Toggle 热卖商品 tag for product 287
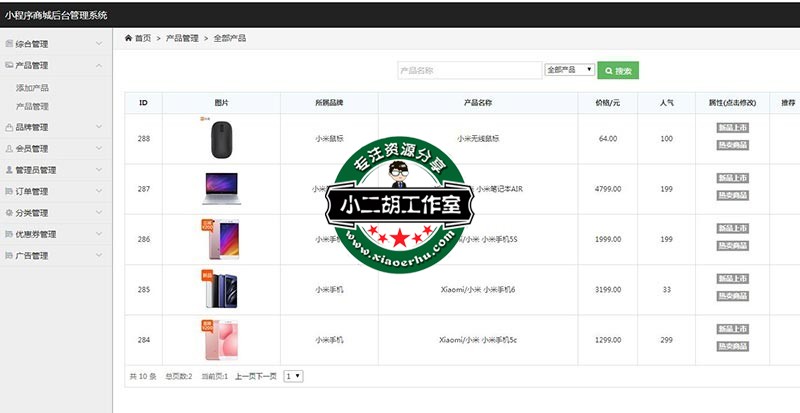800x413 pixels. [732, 196]
